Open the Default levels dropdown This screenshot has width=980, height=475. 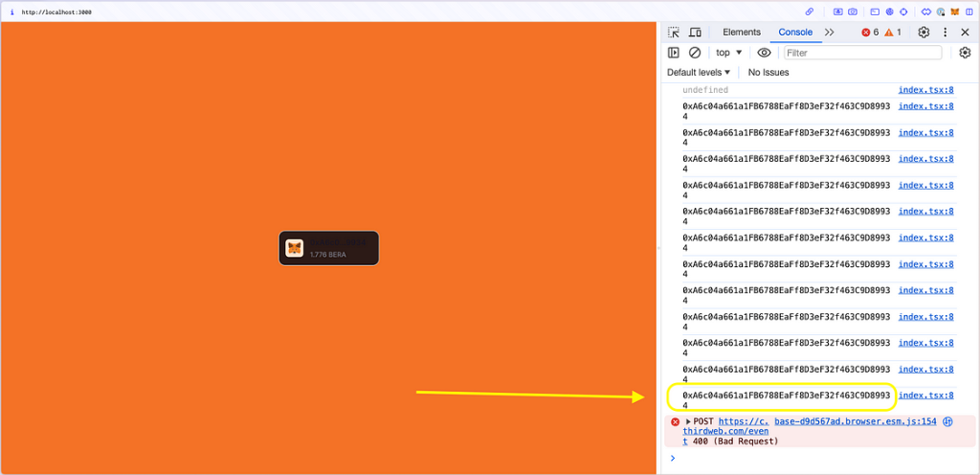tap(699, 73)
